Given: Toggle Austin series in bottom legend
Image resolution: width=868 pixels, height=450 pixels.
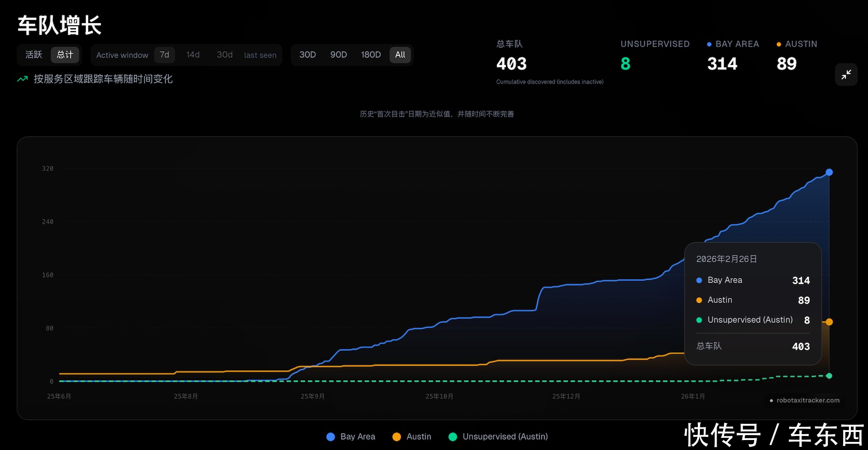Looking at the screenshot, I should 412,436.
